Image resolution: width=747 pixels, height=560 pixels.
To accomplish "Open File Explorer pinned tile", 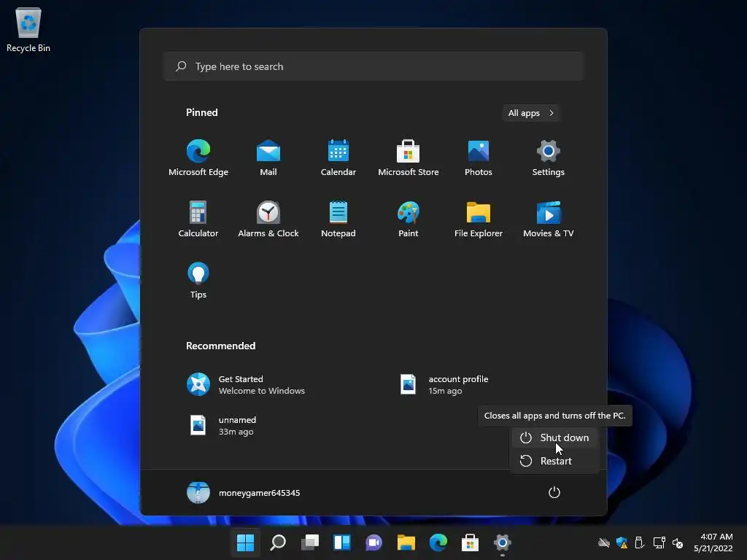I will 479,219.
